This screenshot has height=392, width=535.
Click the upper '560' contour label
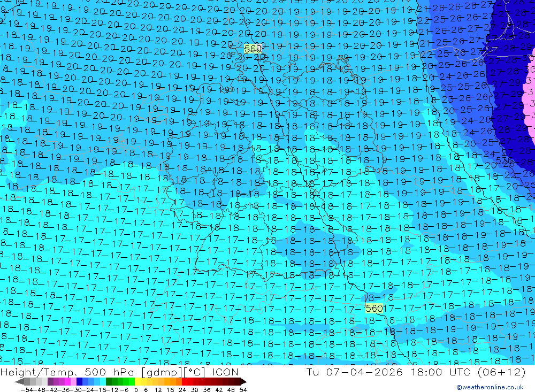(x=253, y=49)
